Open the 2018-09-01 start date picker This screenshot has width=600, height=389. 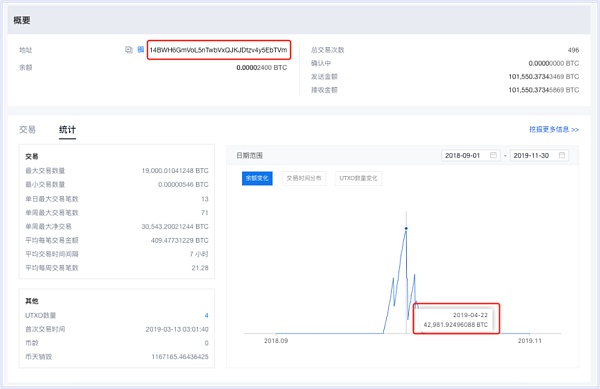[471, 155]
